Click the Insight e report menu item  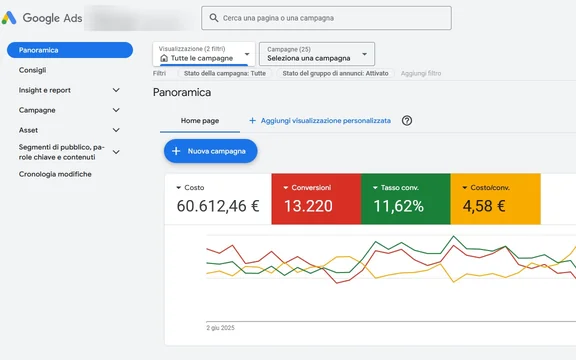[x=44, y=90]
